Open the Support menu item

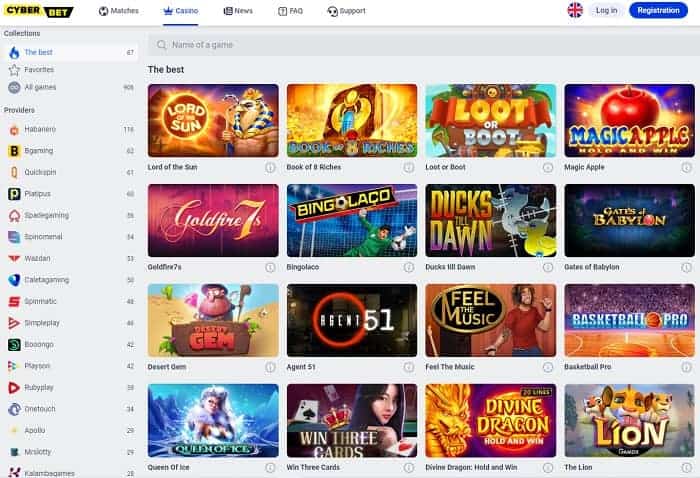pyautogui.click(x=346, y=11)
